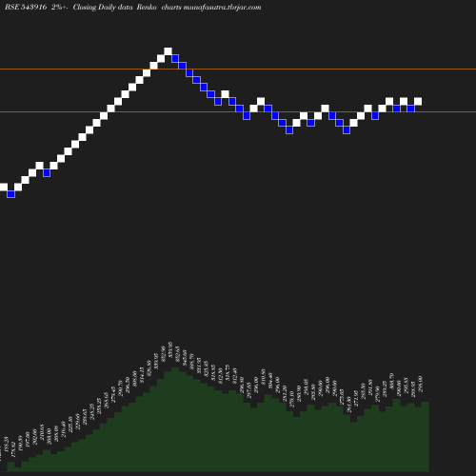The height and width of the screenshot is (476, 476).
Task: Click the 314.15 price label
Action: pyautogui.click(x=142, y=375)
